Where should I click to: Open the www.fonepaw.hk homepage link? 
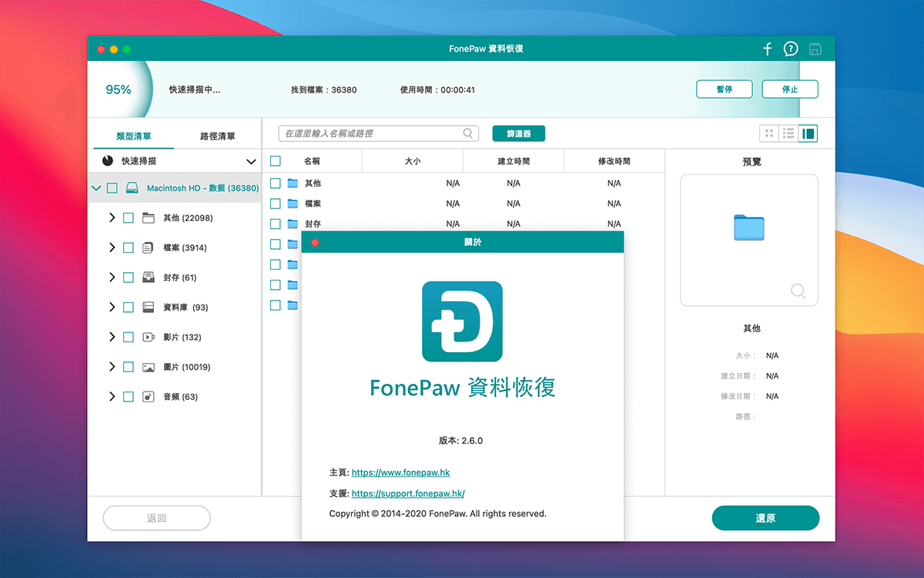tap(400, 472)
